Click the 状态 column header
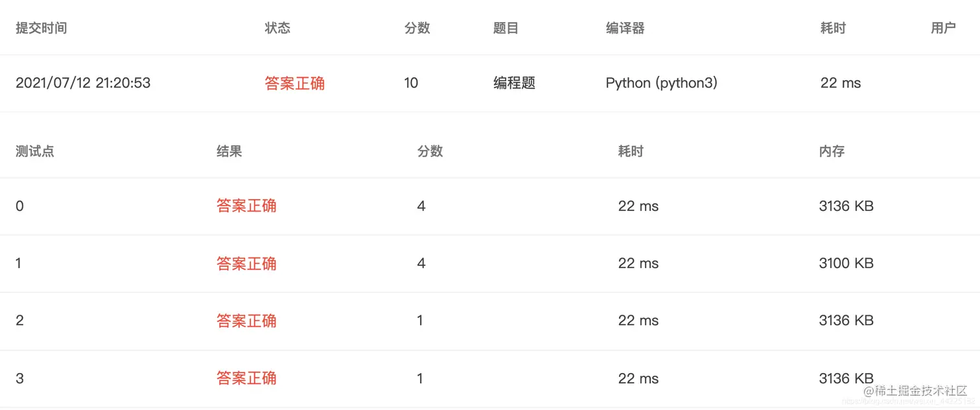980x410 pixels. click(x=277, y=28)
